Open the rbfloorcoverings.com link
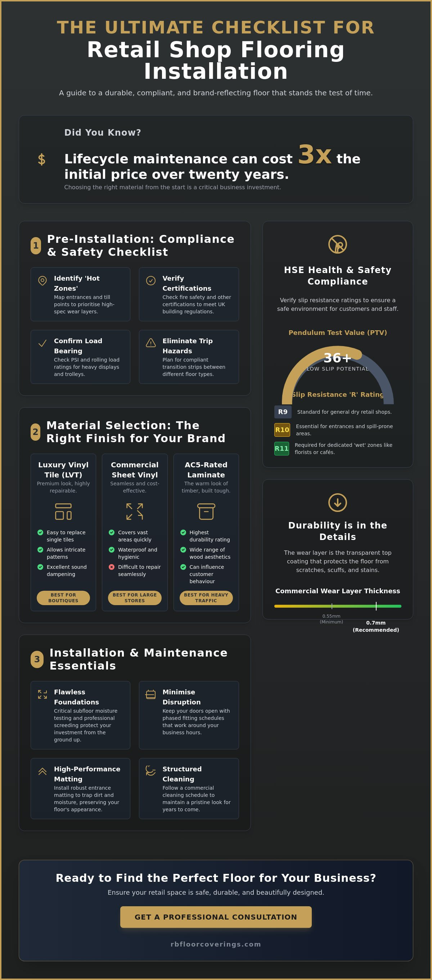This screenshot has width=432, height=980. pyautogui.click(x=216, y=944)
